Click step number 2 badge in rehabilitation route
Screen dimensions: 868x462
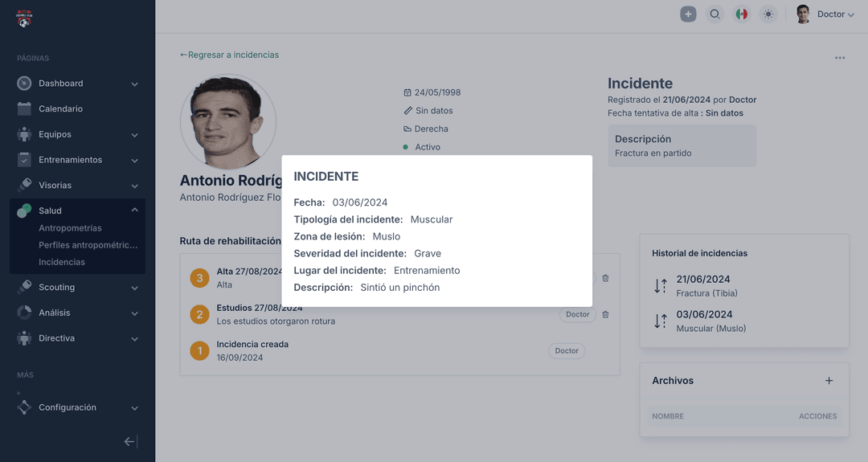tap(200, 314)
